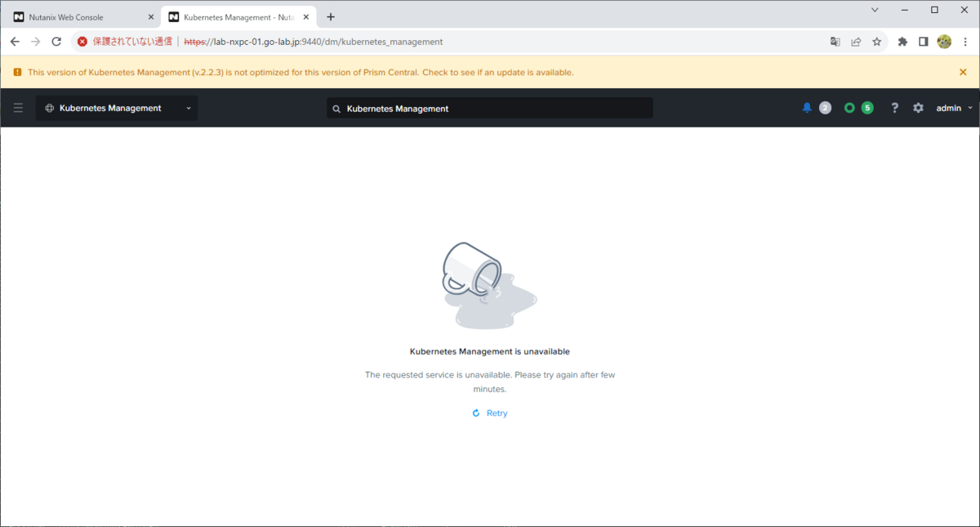980x527 pixels.
Task: Click the spilled cup illustration
Action: click(488, 286)
